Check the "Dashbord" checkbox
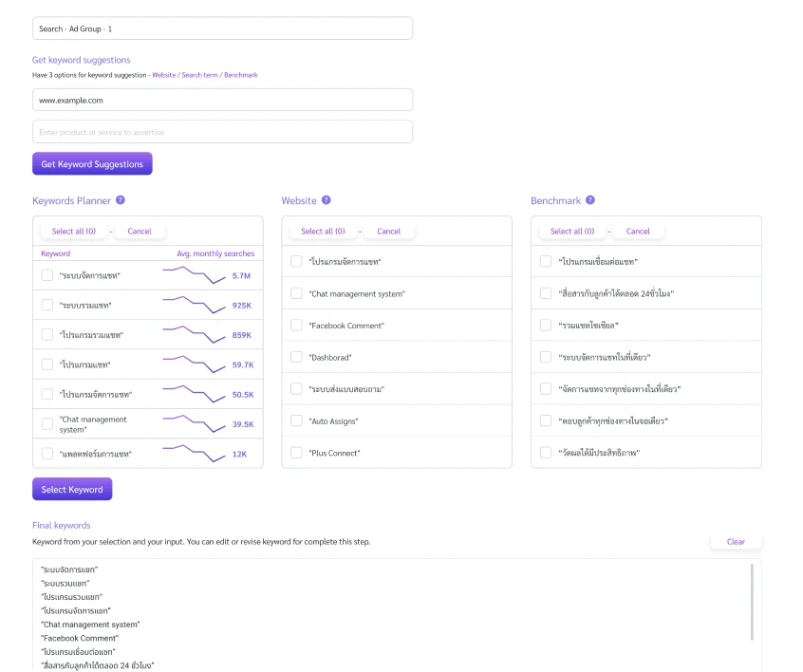The height and width of the screenshot is (672, 803). pos(297,356)
